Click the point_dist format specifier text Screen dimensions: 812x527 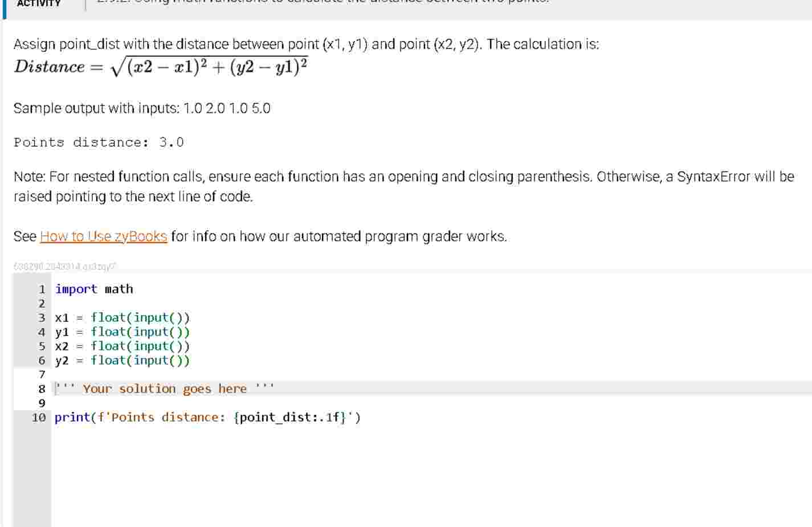point(289,417)
